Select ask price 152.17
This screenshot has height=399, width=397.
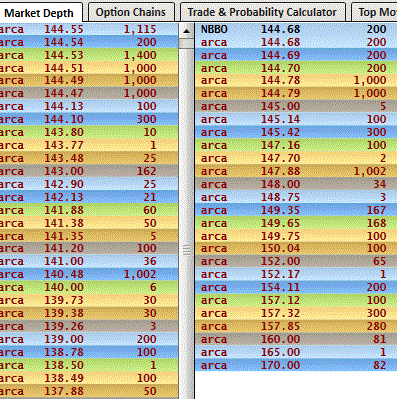pyautogui.click(x=280, y=274)
